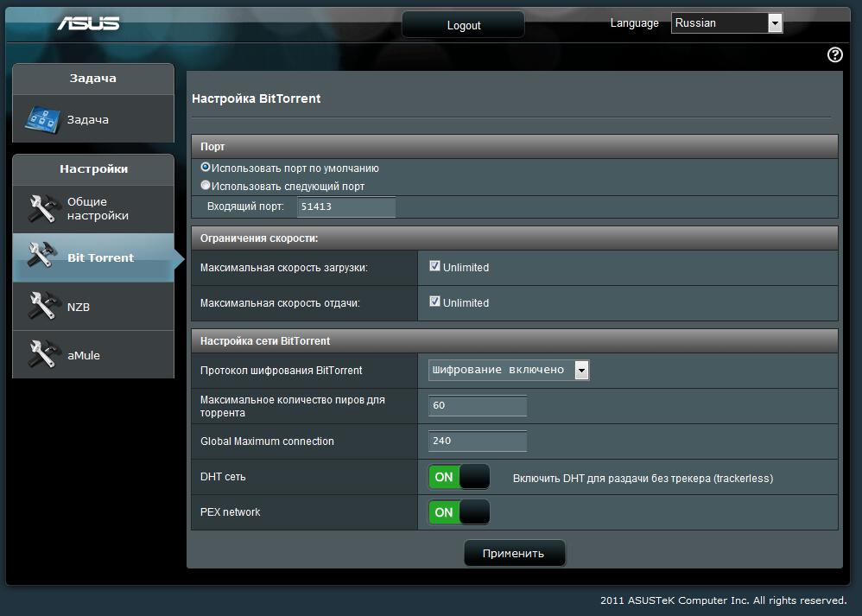Viewport: 862px width, 616px height.
Task: Open the help question mark icon
Action: [x=834, y=54]
